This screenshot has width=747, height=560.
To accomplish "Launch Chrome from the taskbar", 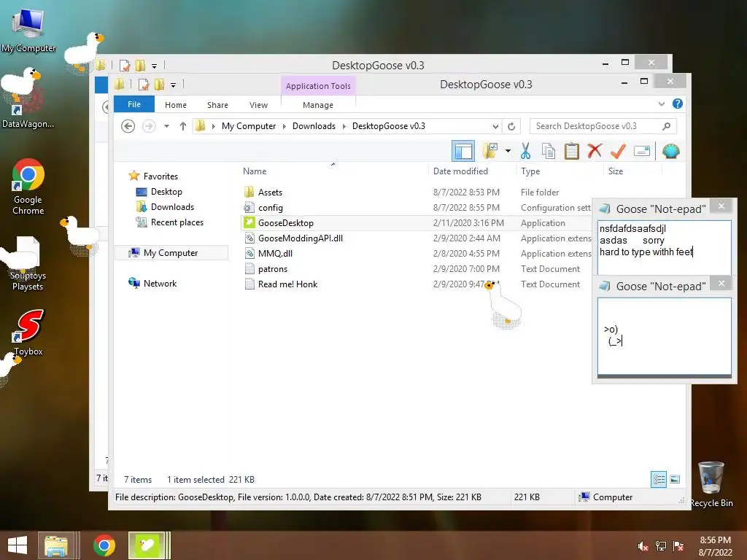I will coord(104,545).
